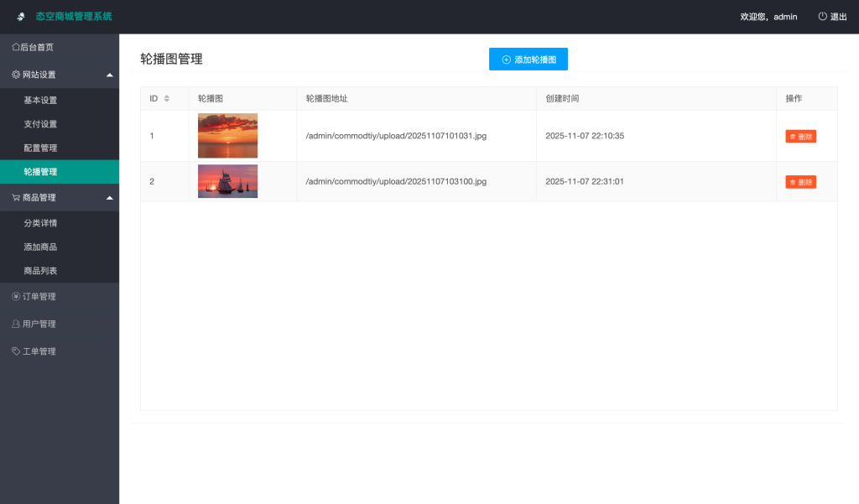
Task: Click the shopping bag logo icon in the header
Action: tap(20, 16)
